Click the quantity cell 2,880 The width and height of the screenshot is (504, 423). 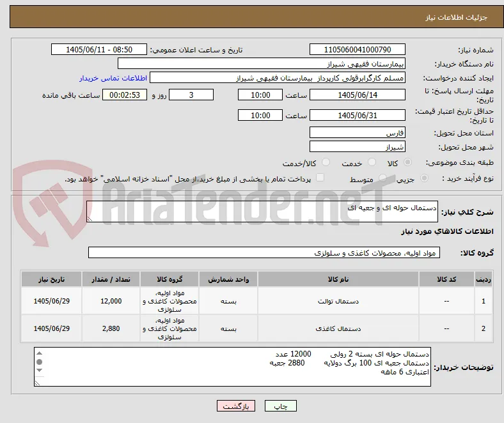(x=111, y=328)
